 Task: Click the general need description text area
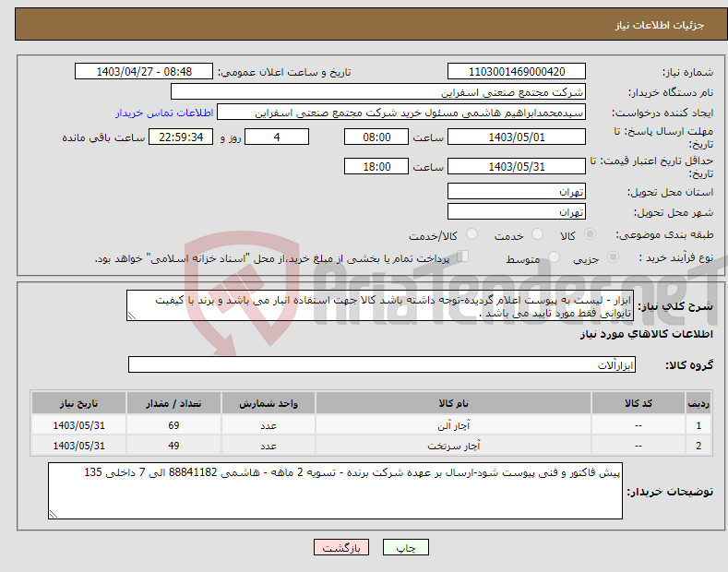[380, 305]
